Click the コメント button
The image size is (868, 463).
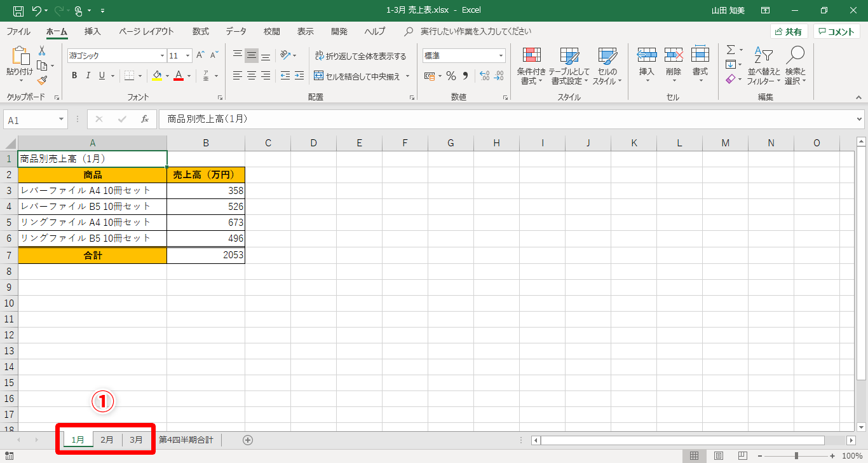(837, 32)
